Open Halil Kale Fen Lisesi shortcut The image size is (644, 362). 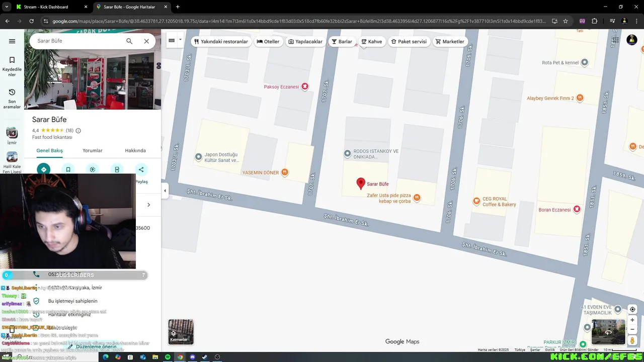pos(12,163)
